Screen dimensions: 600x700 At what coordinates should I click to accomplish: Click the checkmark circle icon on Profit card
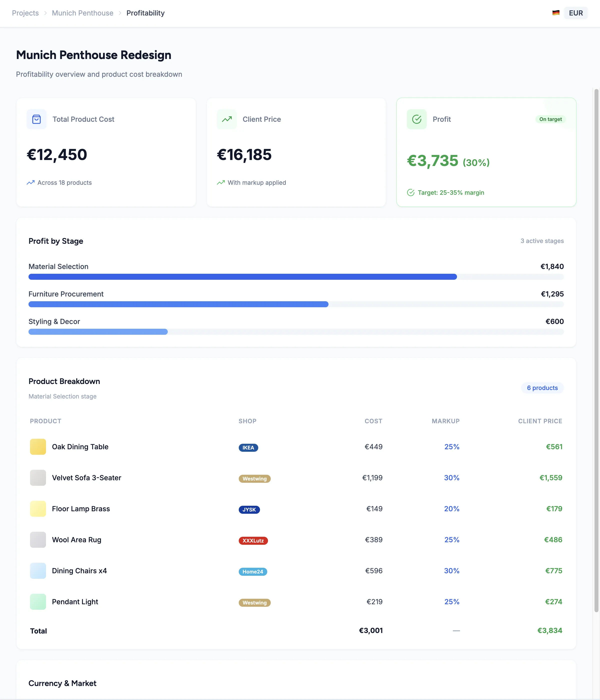416,119
